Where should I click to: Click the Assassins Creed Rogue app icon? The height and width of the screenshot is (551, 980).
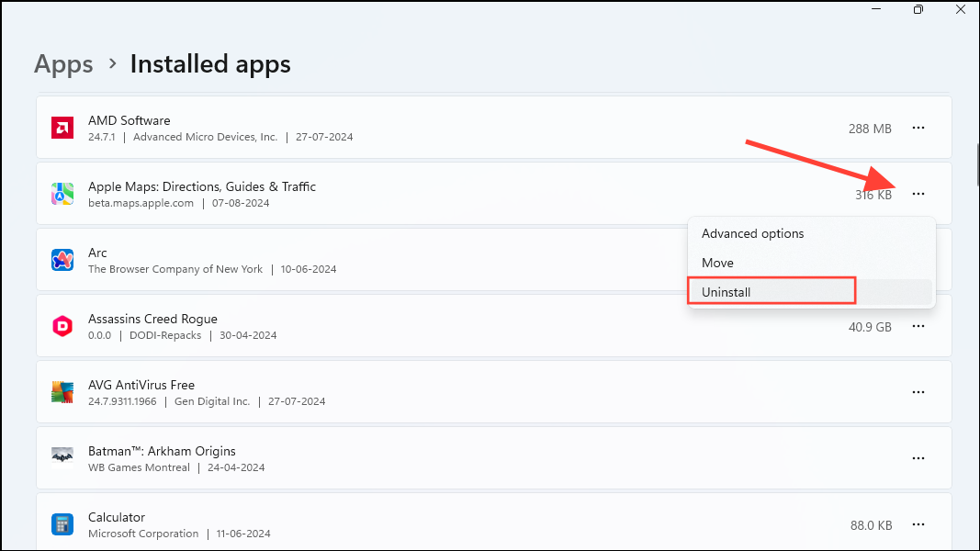[62, 326]
